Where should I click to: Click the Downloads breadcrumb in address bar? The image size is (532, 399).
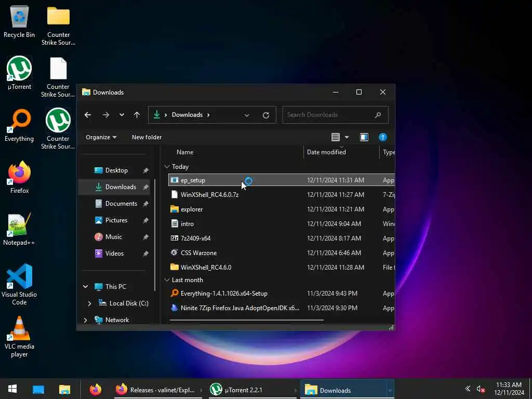pyautogui.click(x=187, y=115)
